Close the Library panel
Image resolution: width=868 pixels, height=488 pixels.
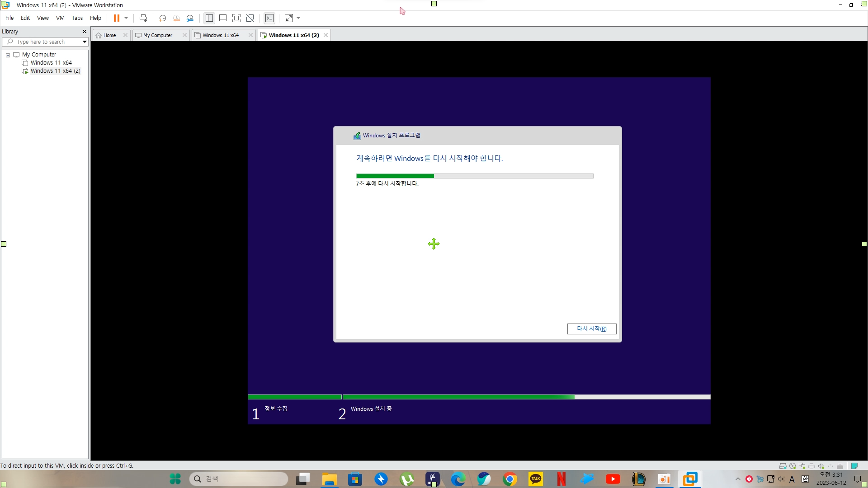point(84,32)
